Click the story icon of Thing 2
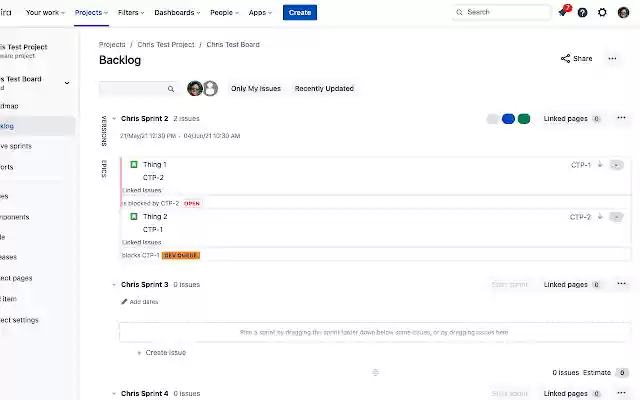The image size is (640, 400). (134, 216)
